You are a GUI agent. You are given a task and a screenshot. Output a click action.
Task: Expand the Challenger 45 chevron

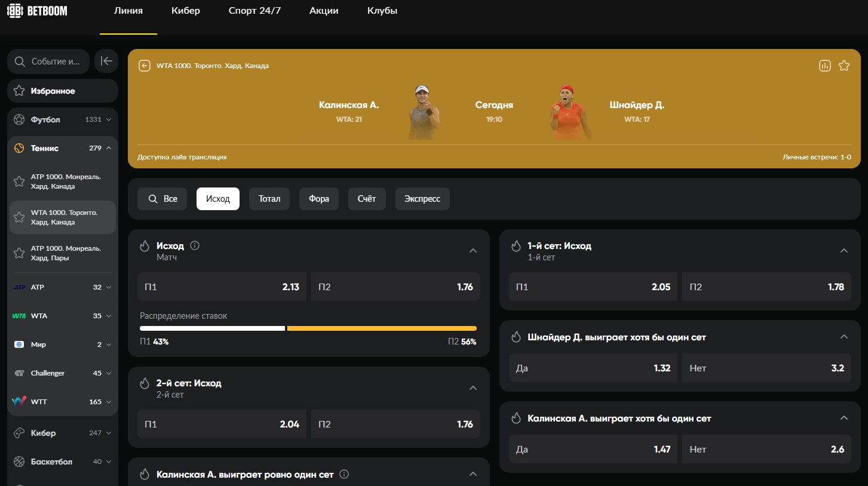coord(109,373)
